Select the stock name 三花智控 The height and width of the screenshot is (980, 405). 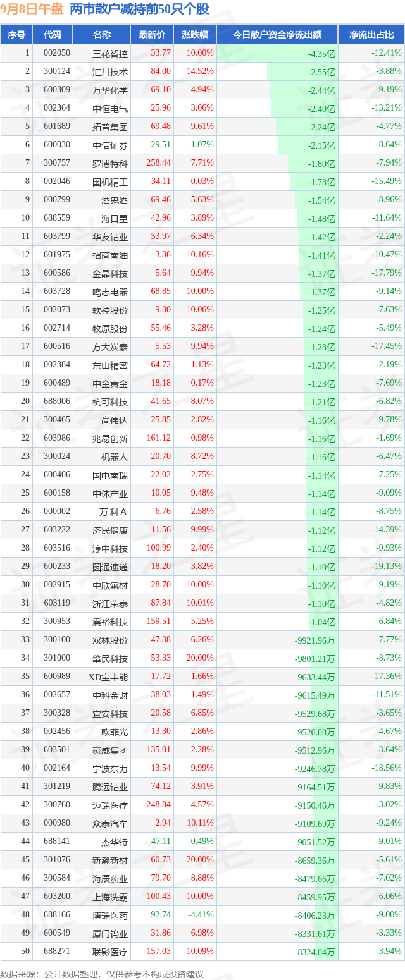[x=110, y=53]
